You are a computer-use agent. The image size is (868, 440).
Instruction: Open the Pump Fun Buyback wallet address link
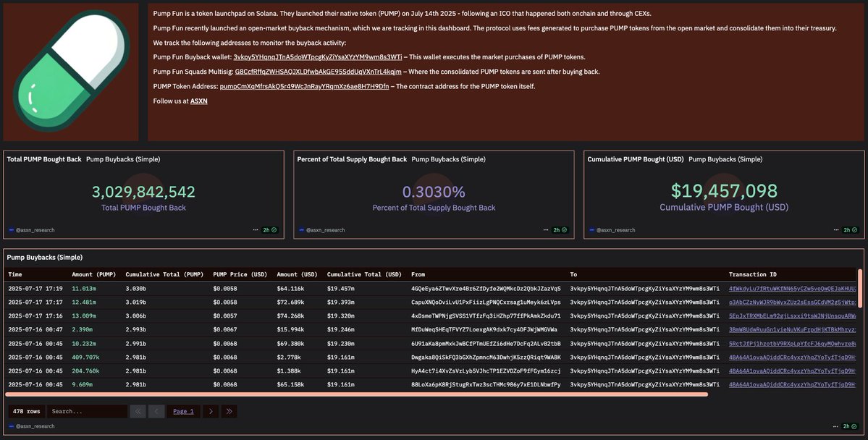(x=318, y=57)
